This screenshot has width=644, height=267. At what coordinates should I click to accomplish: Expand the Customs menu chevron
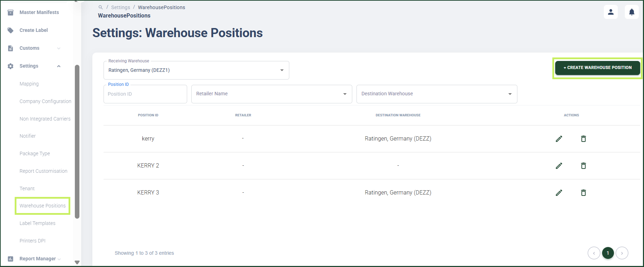click(59, 48)
